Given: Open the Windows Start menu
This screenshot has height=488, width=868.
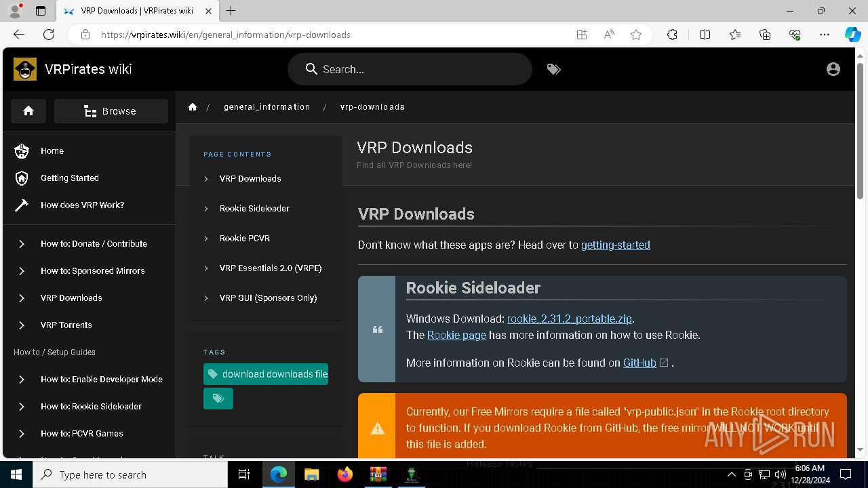Looking at the screenshot, I should pos(16,474).
